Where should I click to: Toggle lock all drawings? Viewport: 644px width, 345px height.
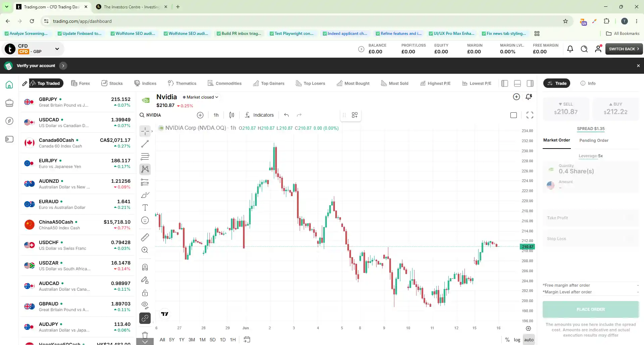point(145,293)
